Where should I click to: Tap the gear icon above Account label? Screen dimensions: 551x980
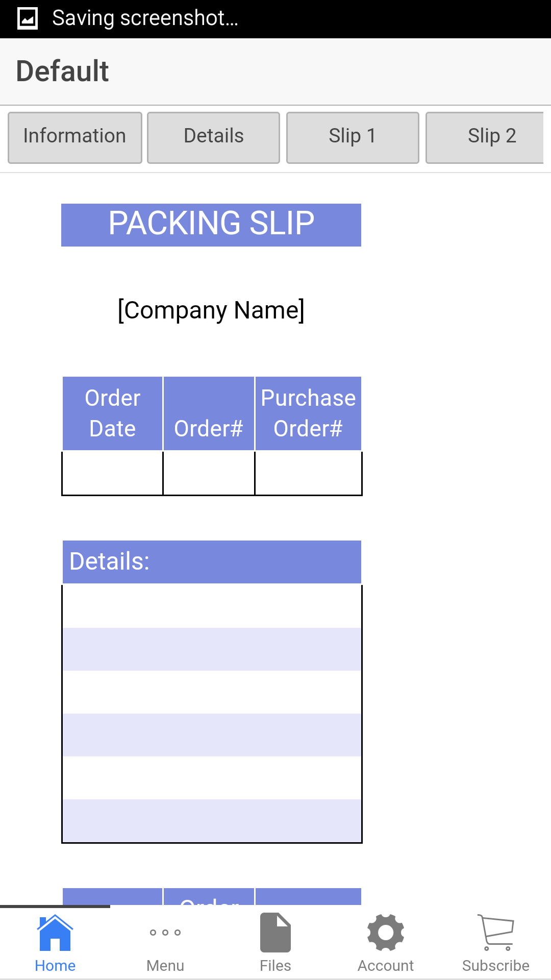pos(385,935)
